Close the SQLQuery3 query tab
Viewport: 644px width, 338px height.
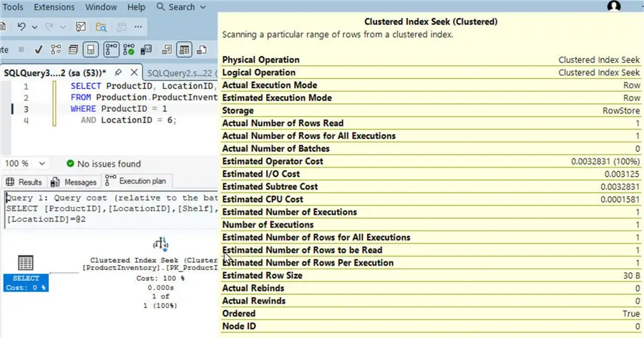(134, 72)
